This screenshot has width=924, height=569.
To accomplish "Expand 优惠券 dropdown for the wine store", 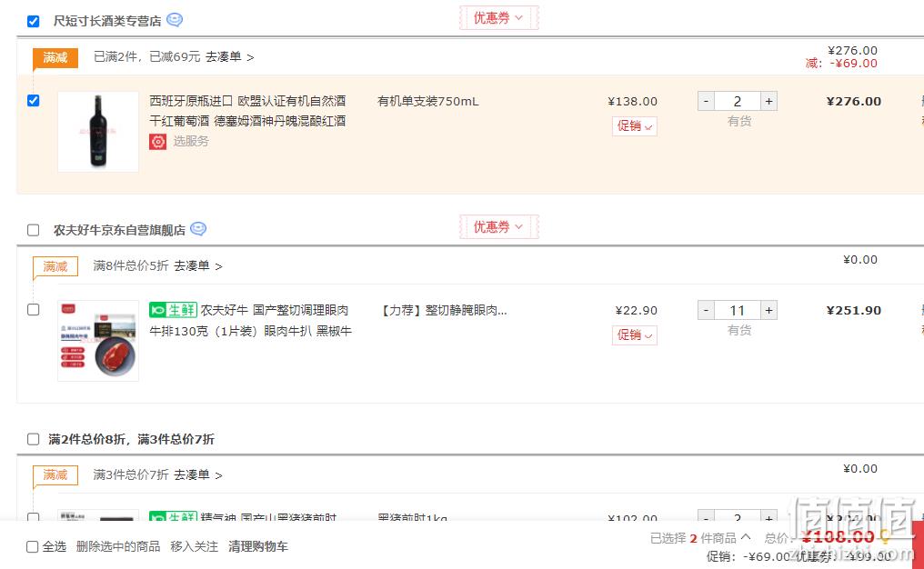I will click(x=498, y=18).
